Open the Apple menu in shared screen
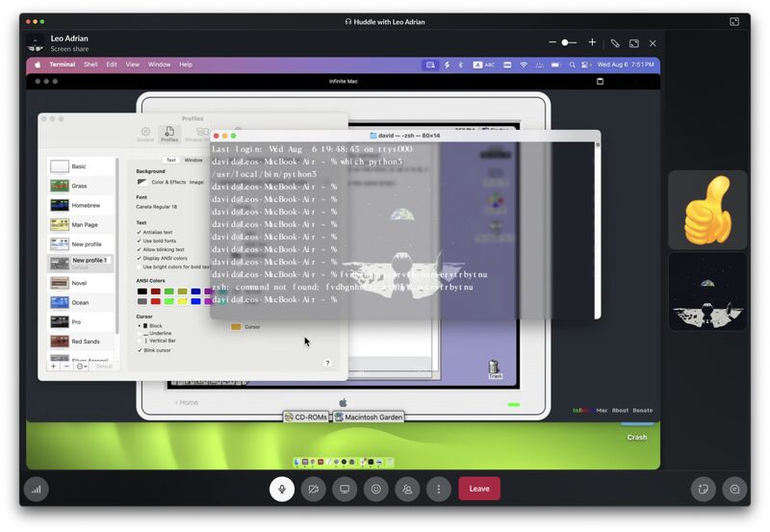Screen dimensions: 770x532 [38, 64]
